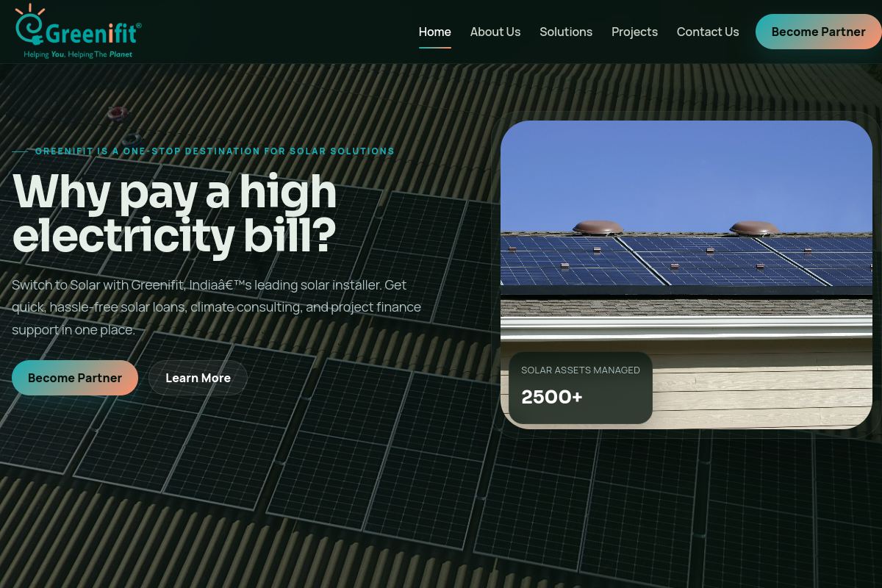Screen dimensions: 882x588
Task: Click the Greenifit plug logo icon
Action: pyautogui.click(x=31, y=26)
